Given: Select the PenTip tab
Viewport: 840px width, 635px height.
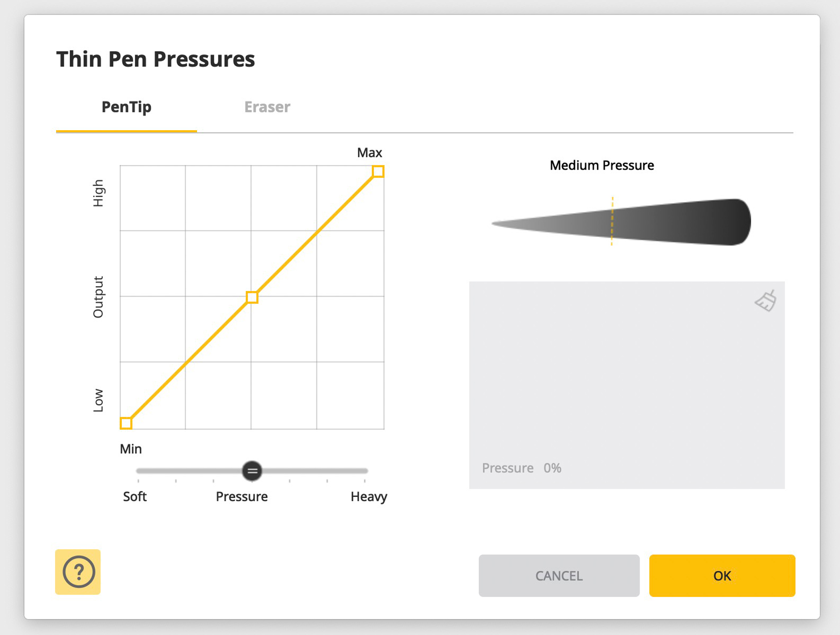Looking at the screenshot, I should coord(126,107).
